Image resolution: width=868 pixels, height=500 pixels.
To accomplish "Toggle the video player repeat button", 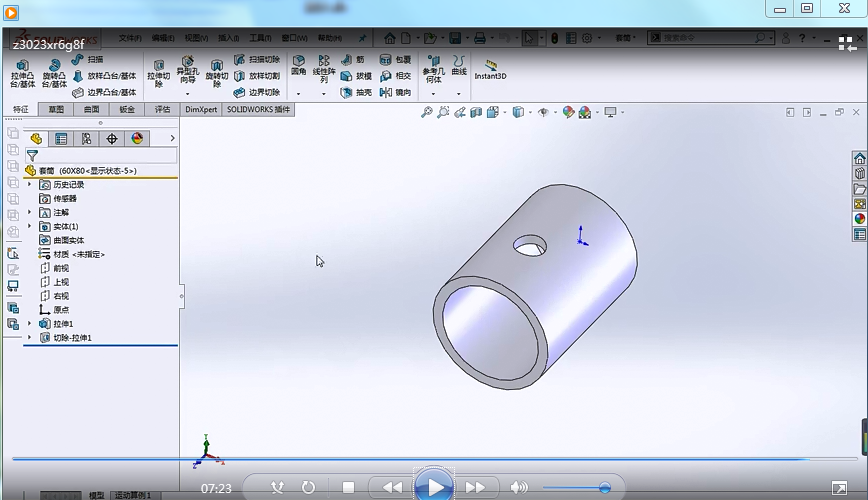I will click(x=308, y=487).
